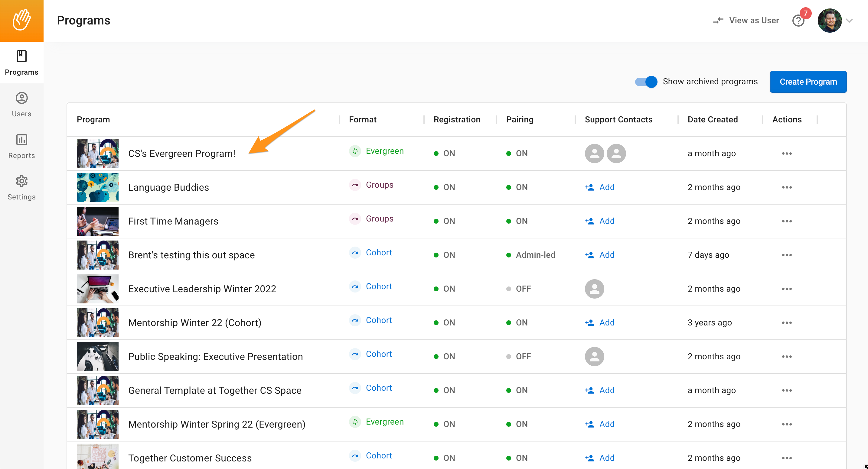Open actions menu for CS's Evergreen Program
This screenshot has width=868, height=469.
(x=786, y=154)
